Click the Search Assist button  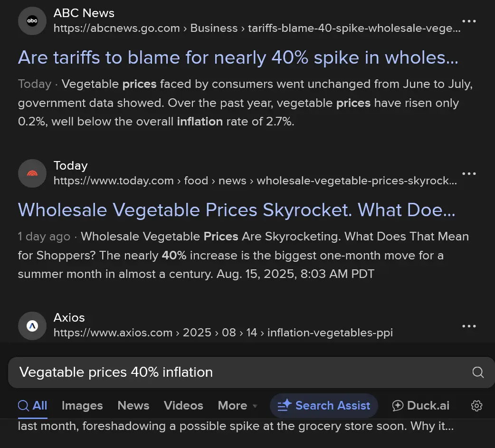click(324, 406)
